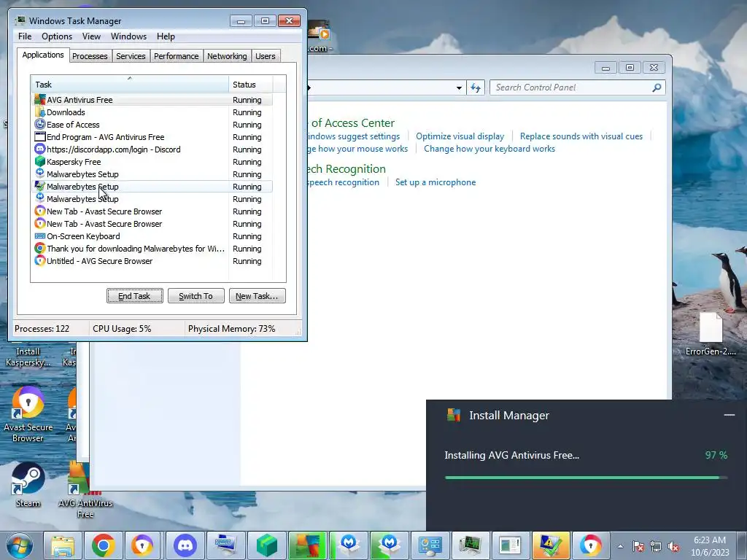Select the On-Screen Keyboard task
The height and width of the screenshot is (560, 747).
(152, 236)
